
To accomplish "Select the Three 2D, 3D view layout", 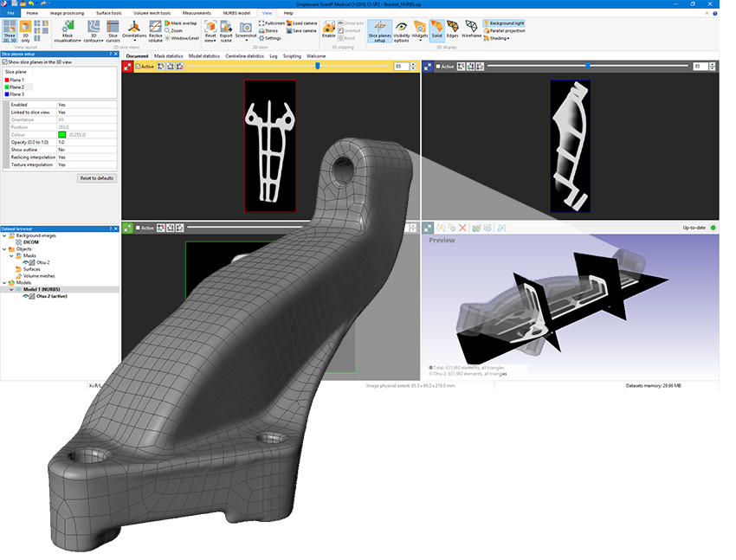I will 10,31.
